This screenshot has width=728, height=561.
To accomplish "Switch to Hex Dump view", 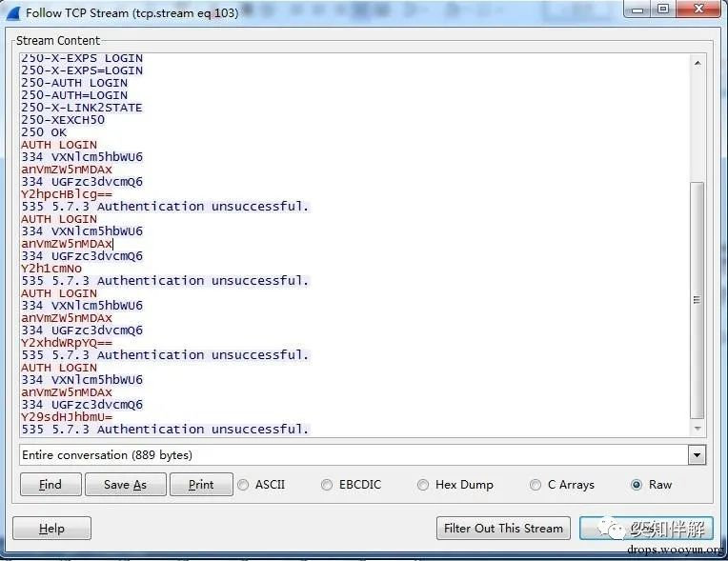I will click(423, 485).
